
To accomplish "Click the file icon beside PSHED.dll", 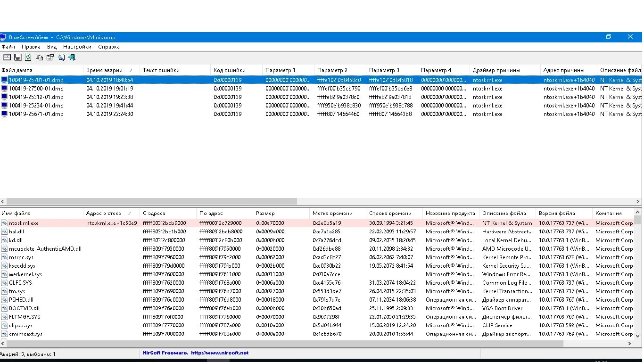I will [5, 299].
